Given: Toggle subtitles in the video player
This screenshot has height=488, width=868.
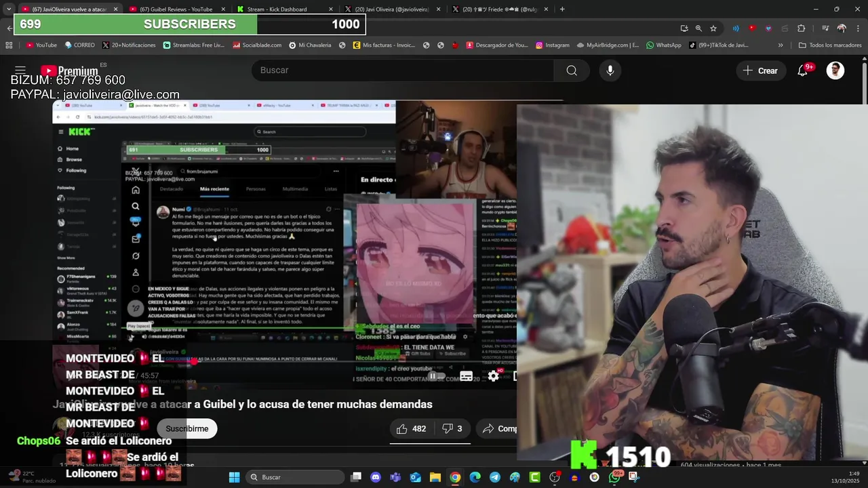Looking at the screenshot, I should (x=466, y=375).
